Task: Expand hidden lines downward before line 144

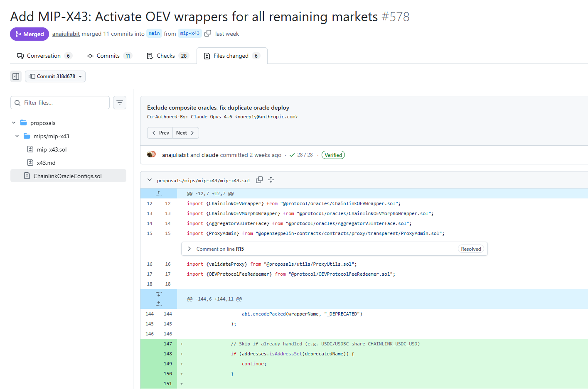Action: point(159,294)
